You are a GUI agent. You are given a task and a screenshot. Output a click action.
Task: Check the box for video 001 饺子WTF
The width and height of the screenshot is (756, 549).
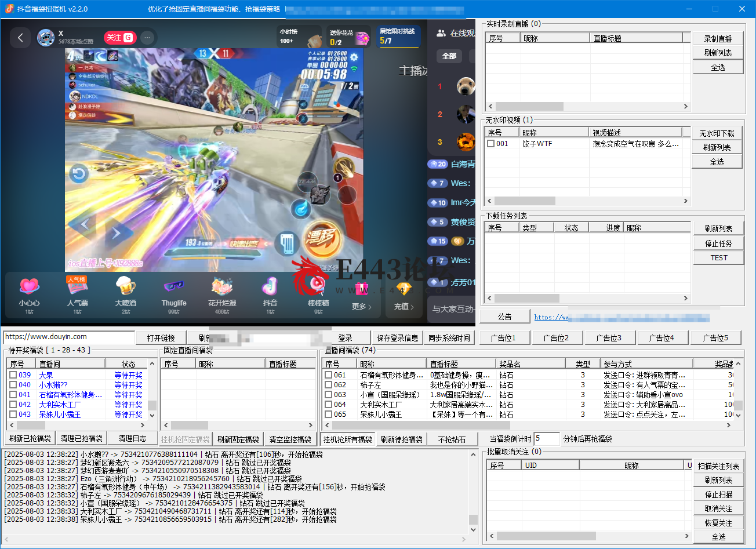point(491,144)
